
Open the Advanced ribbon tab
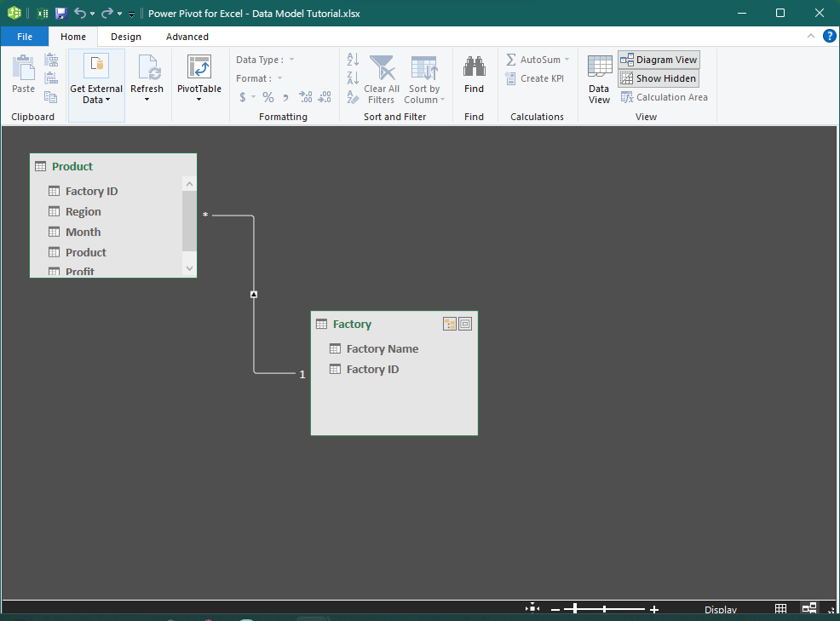(x=187, y=37)
